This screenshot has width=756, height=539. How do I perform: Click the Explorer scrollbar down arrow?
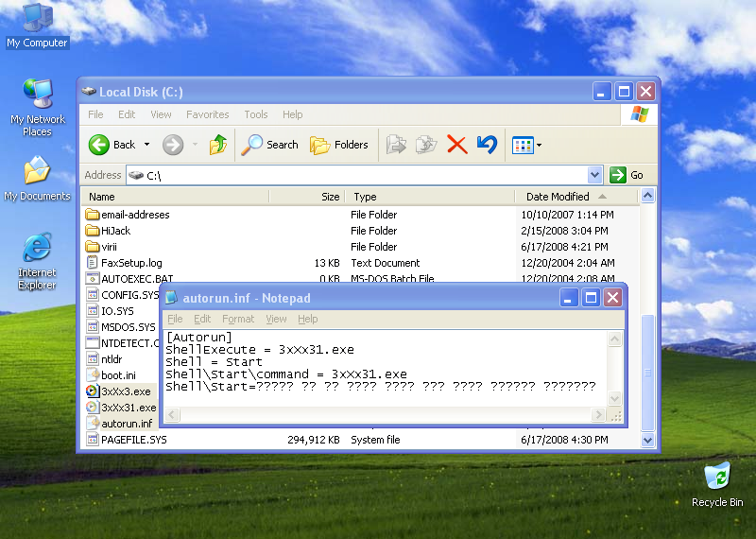(x=647, y=440)
